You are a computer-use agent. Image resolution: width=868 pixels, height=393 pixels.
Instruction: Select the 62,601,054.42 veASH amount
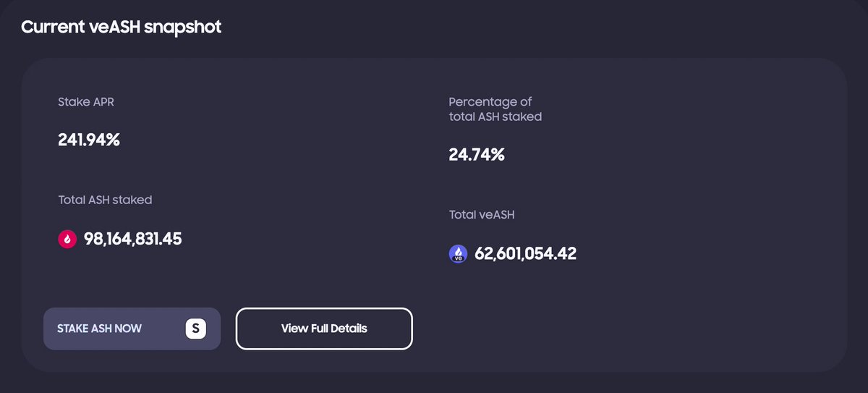(x=525, y=253)
